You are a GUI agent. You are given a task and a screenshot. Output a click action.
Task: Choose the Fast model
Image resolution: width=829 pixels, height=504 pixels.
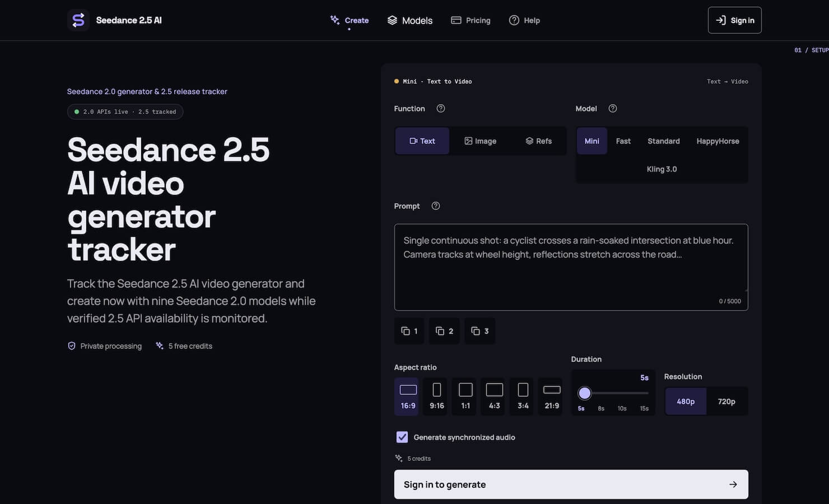[623, 141]
